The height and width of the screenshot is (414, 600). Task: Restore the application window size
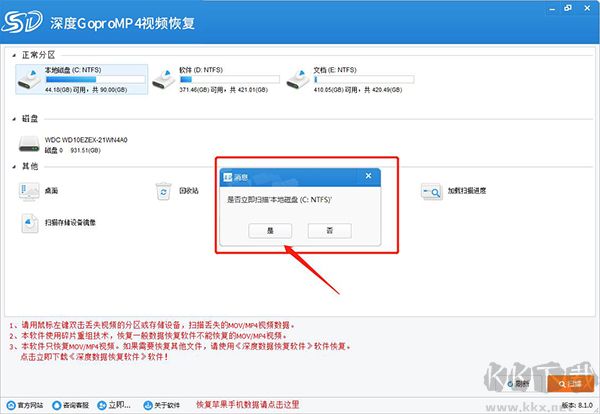[x=568, y=8]
